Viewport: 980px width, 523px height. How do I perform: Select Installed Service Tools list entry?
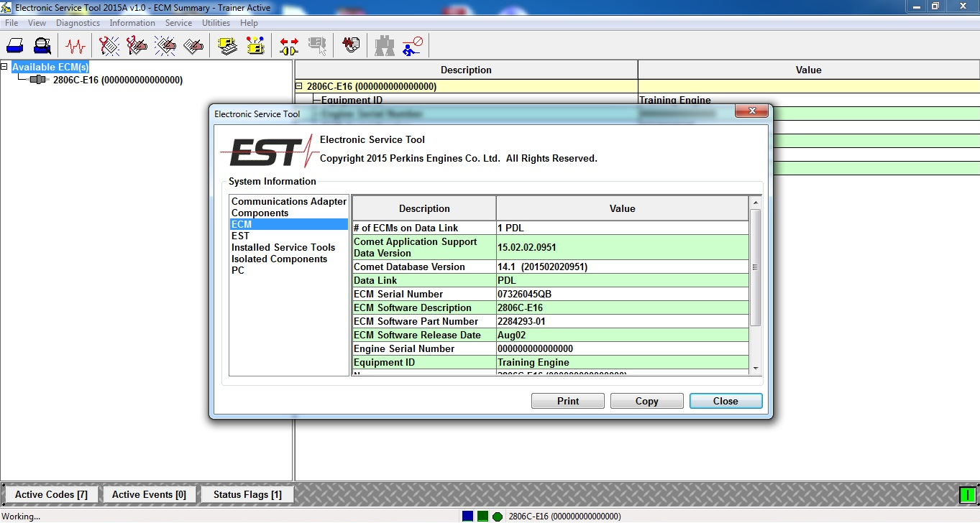(289, 247)
